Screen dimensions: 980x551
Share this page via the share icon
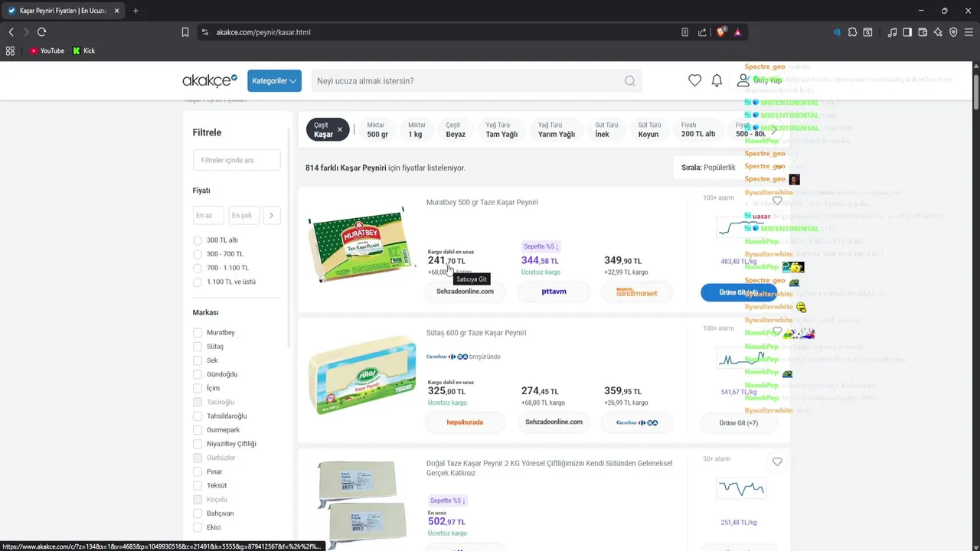[x=702, y=32]
